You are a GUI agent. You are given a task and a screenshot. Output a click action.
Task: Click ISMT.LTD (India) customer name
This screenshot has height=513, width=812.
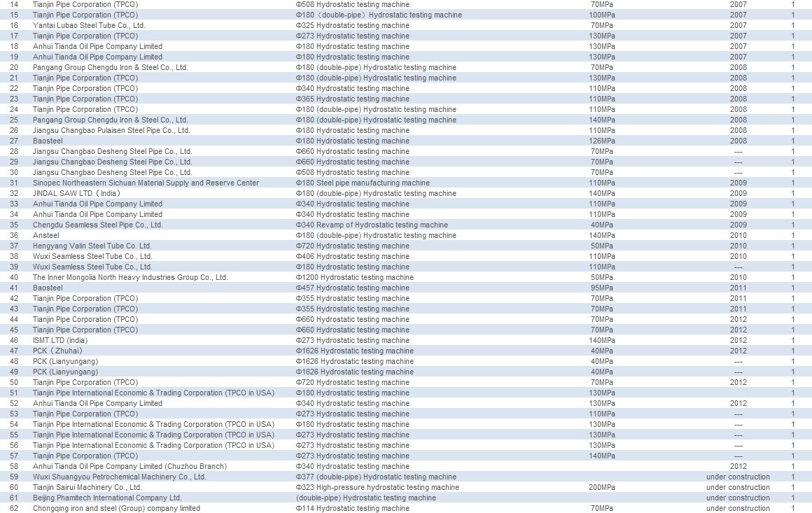[x=60, y=340]
